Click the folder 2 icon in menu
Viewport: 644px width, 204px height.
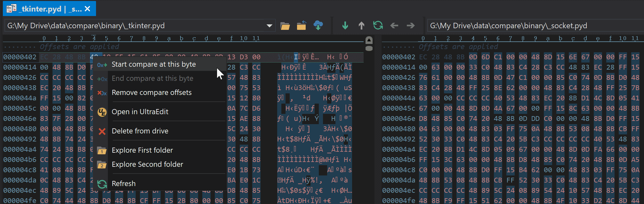[102, 165]
